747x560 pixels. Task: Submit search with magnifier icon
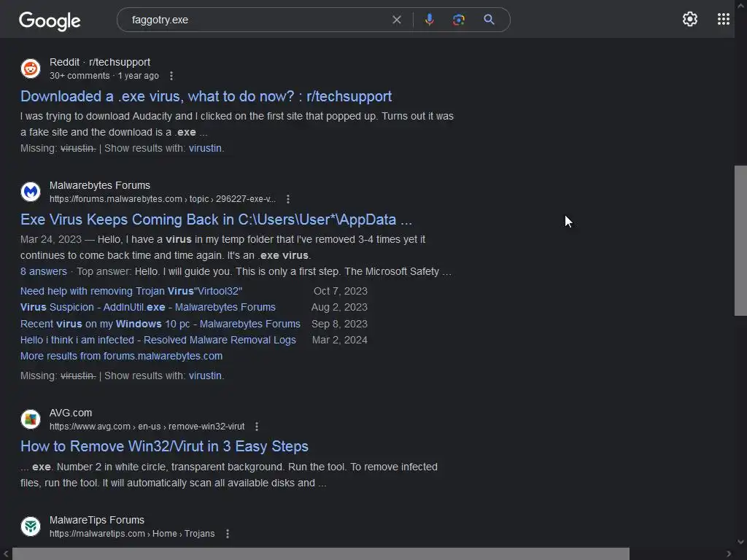click(489, 20)
